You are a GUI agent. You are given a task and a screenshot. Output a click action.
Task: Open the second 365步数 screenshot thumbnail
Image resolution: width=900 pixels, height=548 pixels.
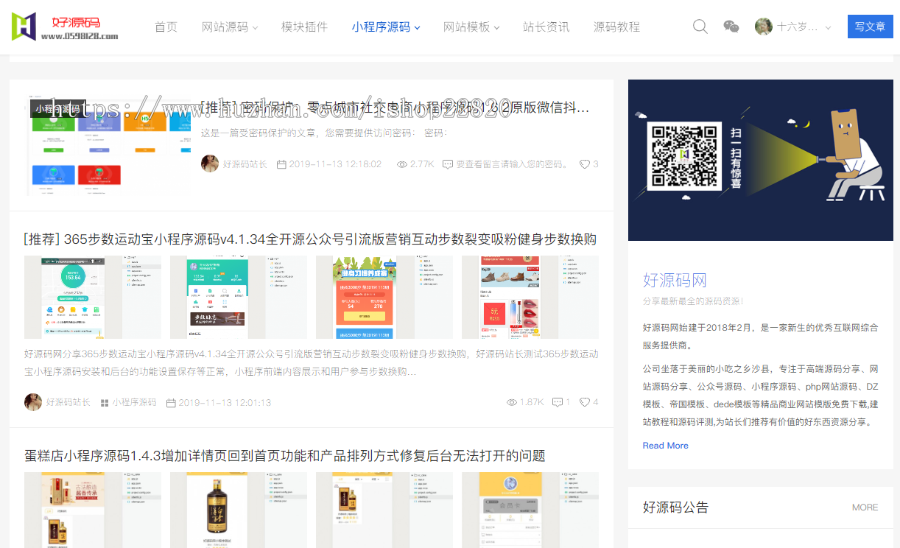click(x=238, y=297)
